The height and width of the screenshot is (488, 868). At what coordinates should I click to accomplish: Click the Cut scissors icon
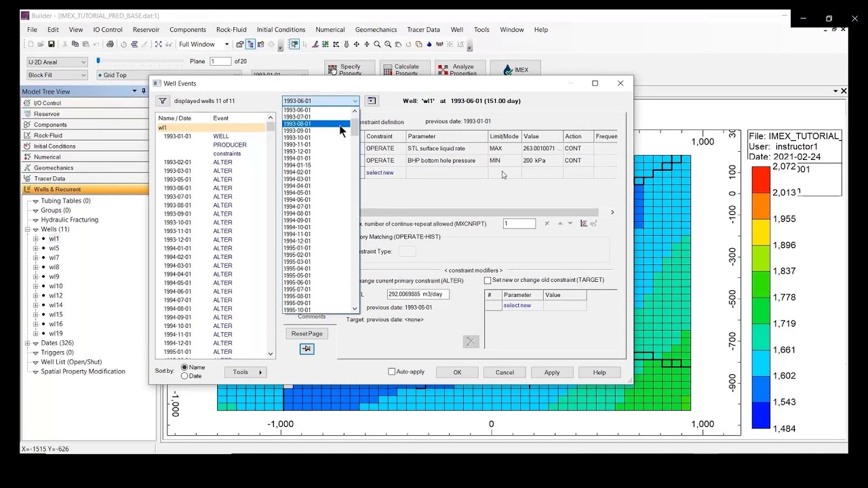(65, 45)
